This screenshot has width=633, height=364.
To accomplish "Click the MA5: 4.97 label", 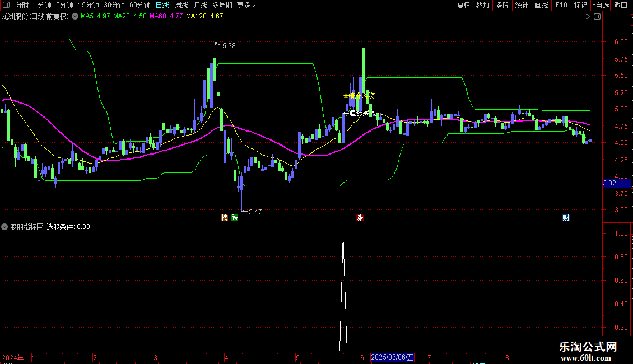I will tap(95, 16).
